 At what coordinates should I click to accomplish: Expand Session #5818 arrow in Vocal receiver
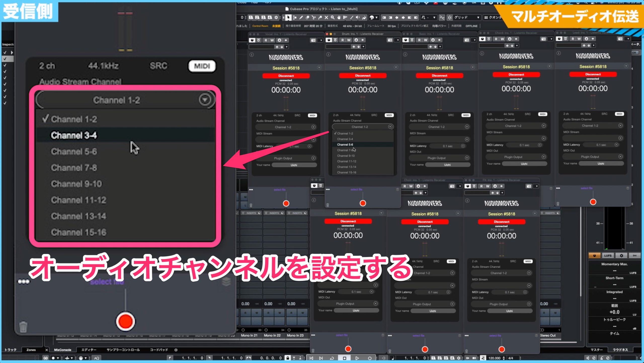(319, 68)
